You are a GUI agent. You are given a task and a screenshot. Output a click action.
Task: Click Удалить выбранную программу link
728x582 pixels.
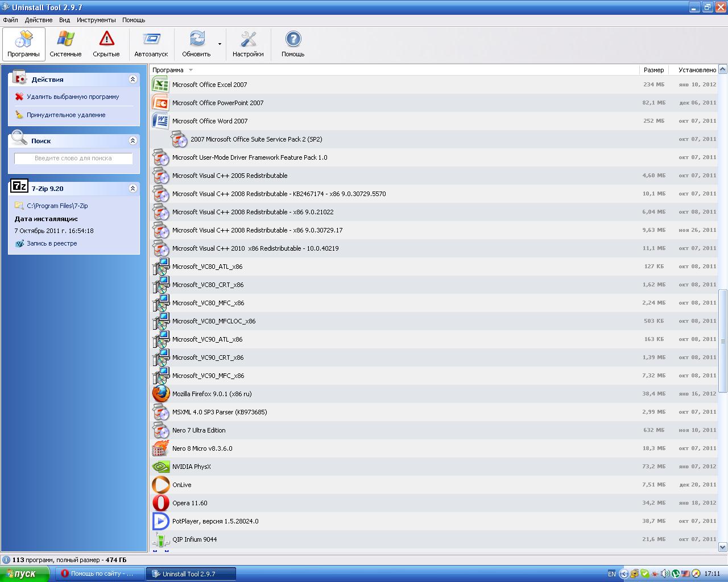point(73,97)
